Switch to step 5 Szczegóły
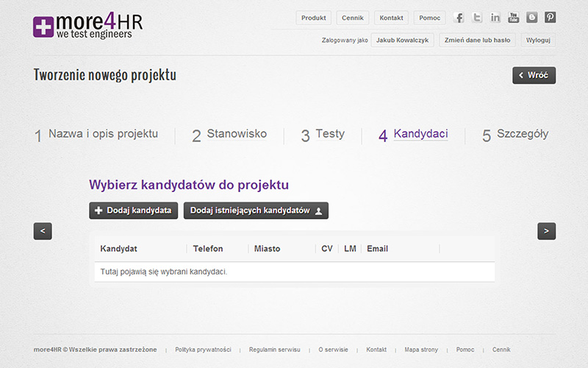 tap(515, 135)
